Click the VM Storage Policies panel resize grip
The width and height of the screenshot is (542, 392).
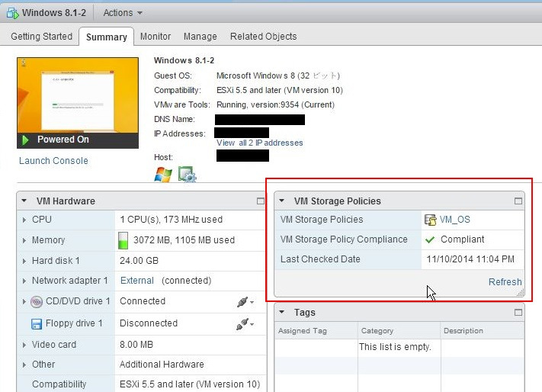[x=520, y=293]
